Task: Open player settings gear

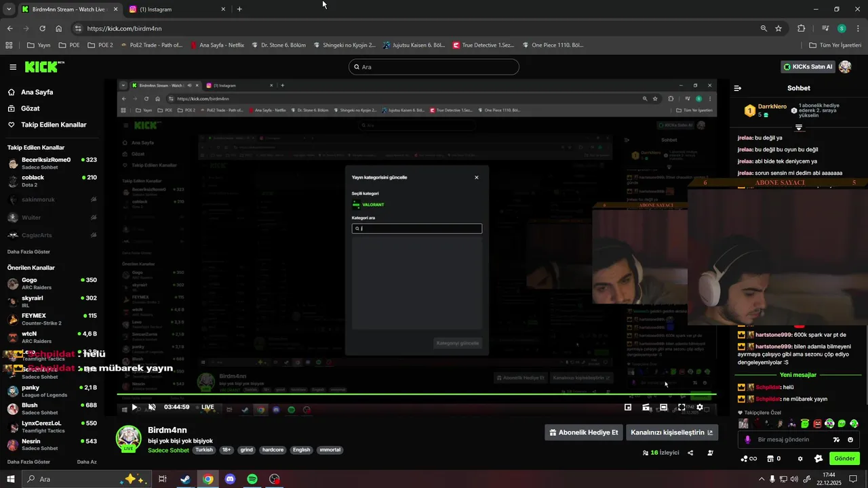Action: tap(700, 407)
